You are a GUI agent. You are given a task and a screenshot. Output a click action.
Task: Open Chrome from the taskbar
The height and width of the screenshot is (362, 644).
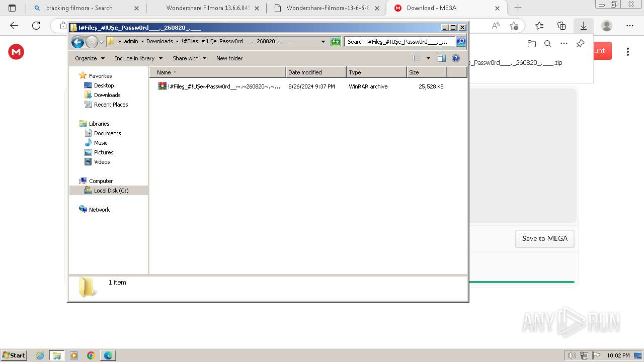click(x=91, y=355)
